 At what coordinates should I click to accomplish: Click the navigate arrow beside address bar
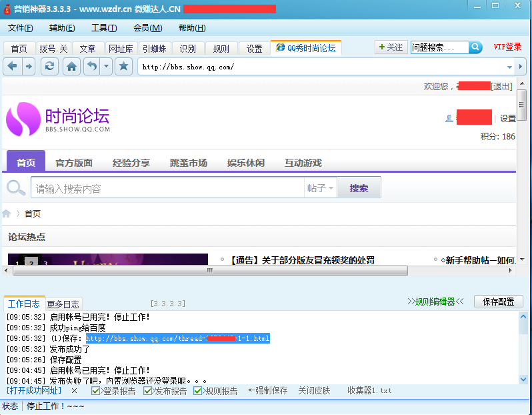[520, 67]
